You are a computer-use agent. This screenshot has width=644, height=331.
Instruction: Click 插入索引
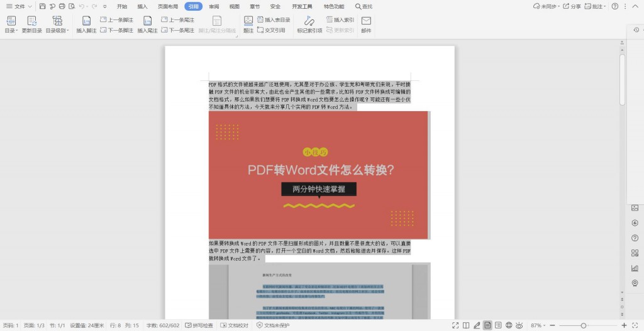tap(340, 19)
